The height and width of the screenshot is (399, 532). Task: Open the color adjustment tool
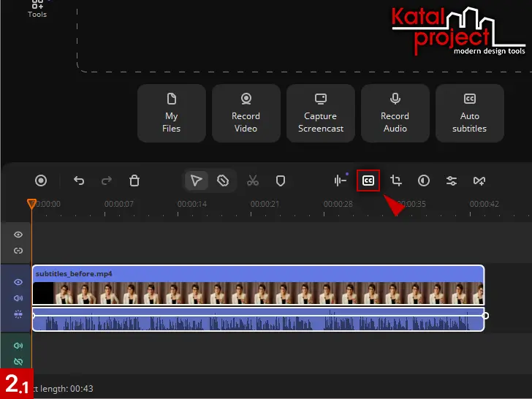(424, 180)
